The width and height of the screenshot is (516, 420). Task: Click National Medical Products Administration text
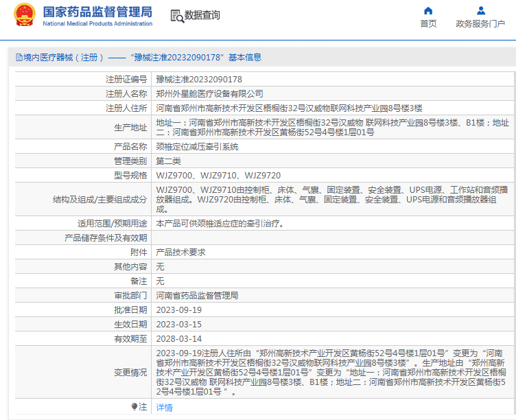[97, 24]
